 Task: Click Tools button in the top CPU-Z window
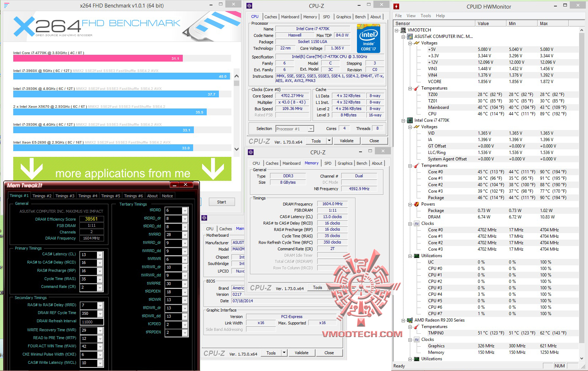click(x=316, y=141)
